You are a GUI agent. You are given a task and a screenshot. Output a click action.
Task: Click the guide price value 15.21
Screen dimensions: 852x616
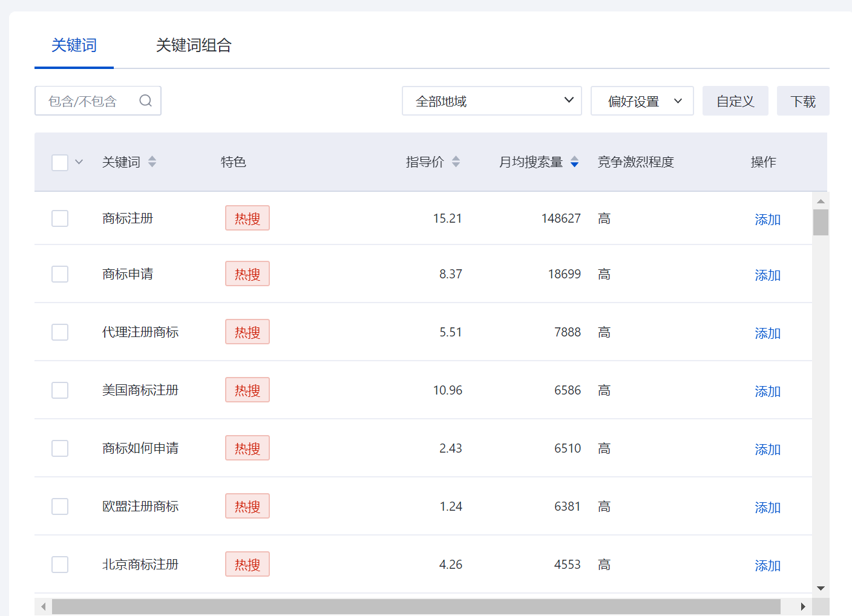[447, 218]
